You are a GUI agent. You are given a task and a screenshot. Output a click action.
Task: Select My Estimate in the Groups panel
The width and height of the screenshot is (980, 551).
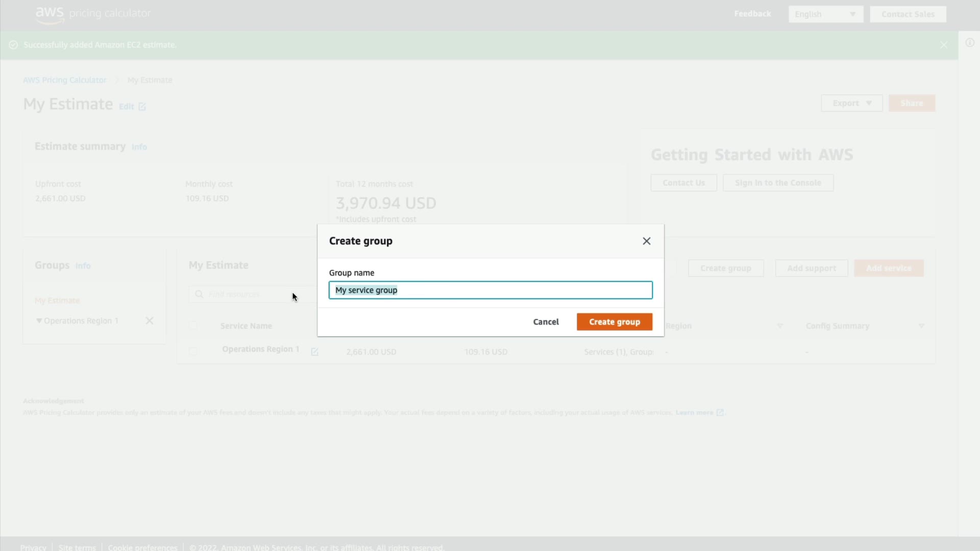[x=57, y=300]
